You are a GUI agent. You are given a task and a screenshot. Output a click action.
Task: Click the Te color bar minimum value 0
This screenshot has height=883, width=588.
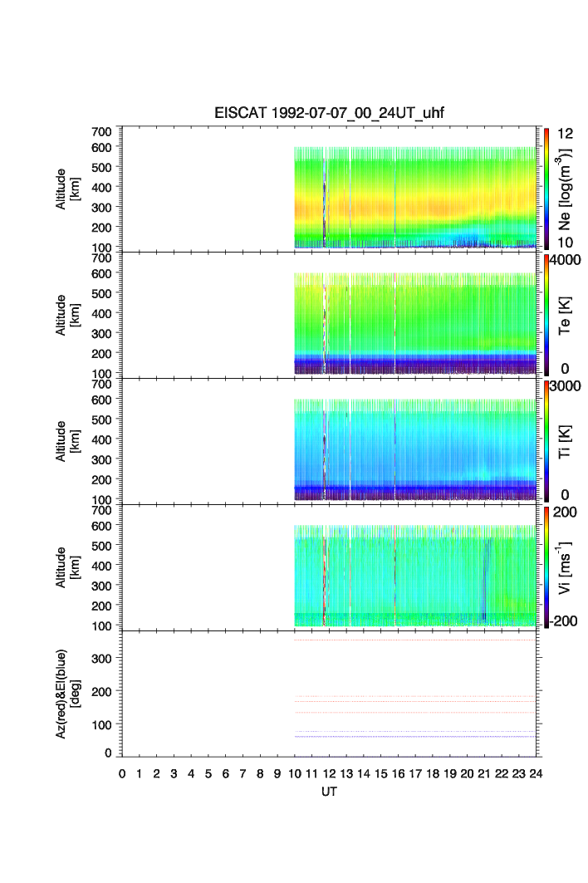pos(565,369)
